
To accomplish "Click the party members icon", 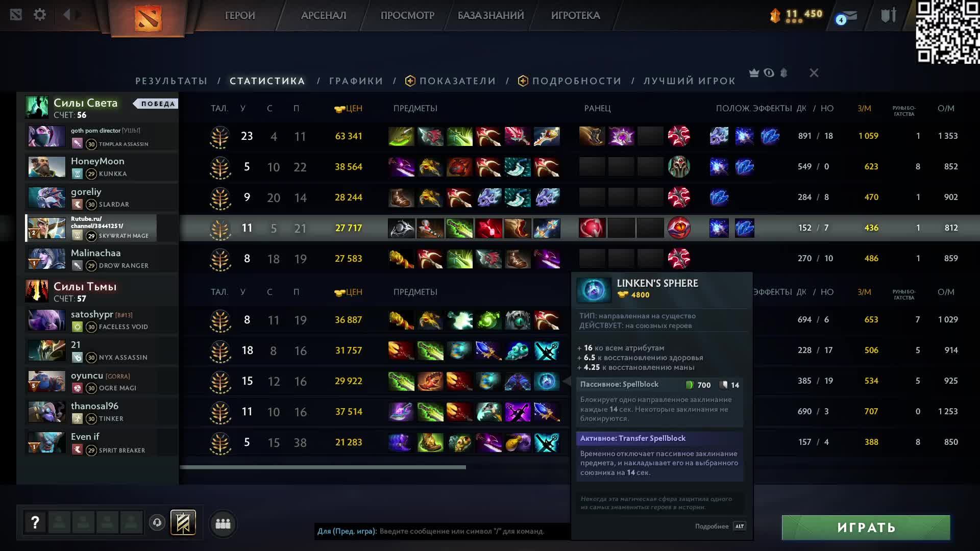I will click(x=223, y=523).
